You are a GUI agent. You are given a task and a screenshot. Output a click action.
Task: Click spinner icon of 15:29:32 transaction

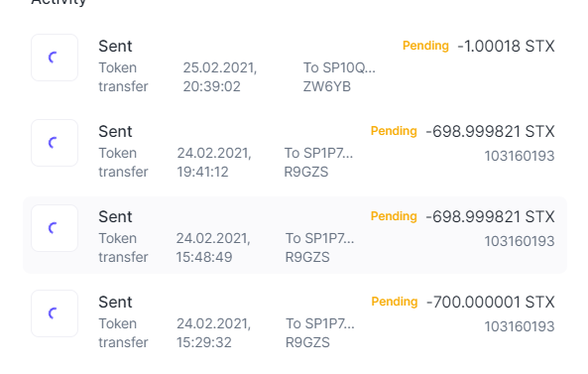click(x=55, y=313)
